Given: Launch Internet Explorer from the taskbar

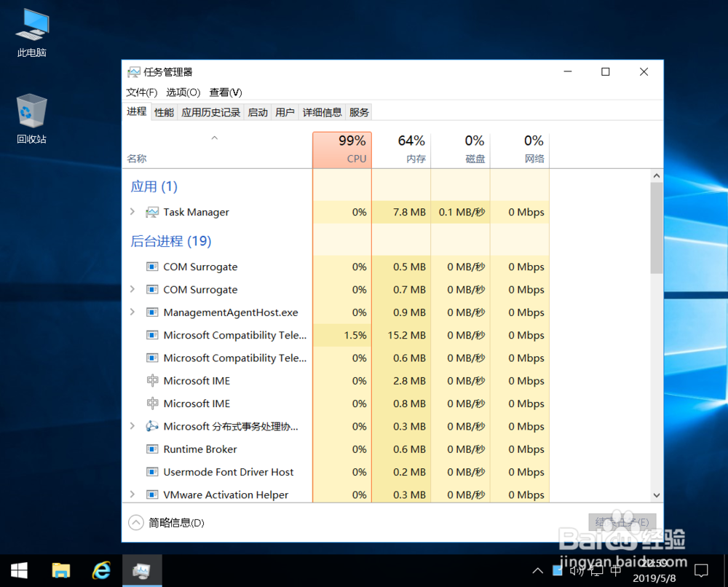Looking at the screenshot, I should tap(101, 571).
